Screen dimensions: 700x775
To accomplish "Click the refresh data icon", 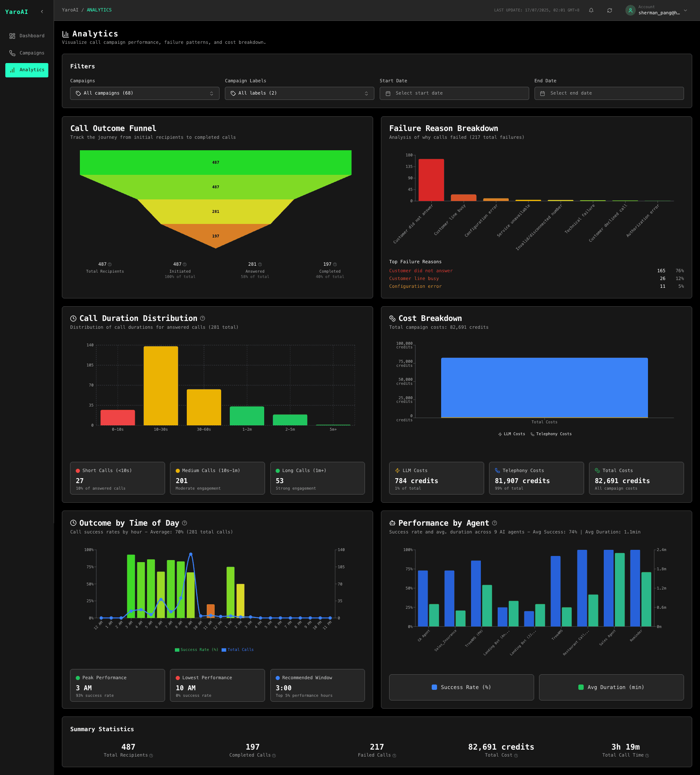I will click(x=609, y=10).
